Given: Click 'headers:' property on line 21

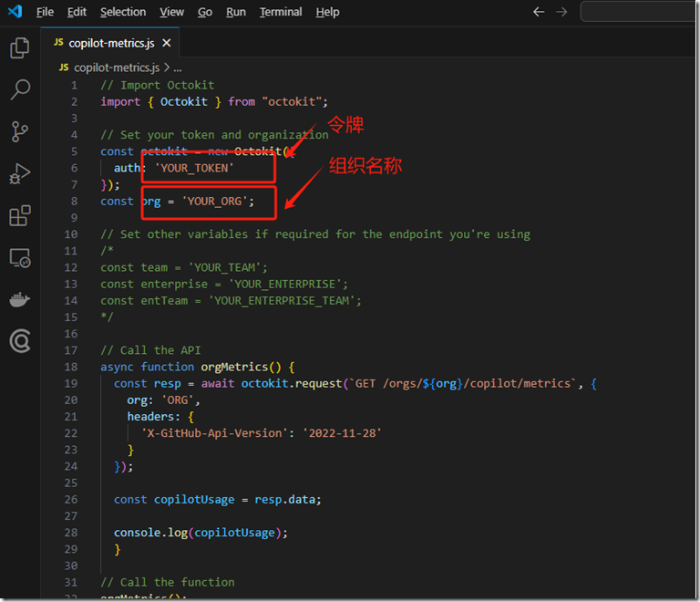Looking at the screenshot, I should [x=153, y=417].
